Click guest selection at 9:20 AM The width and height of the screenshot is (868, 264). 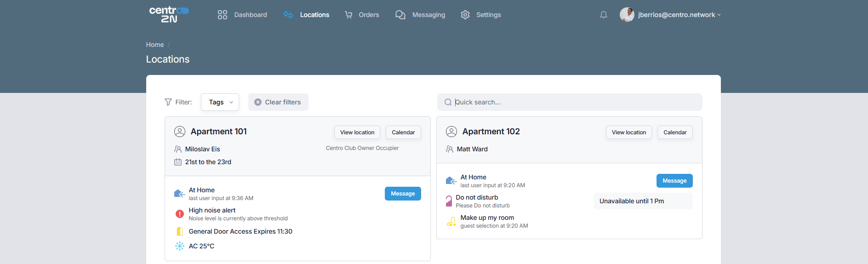494,226
